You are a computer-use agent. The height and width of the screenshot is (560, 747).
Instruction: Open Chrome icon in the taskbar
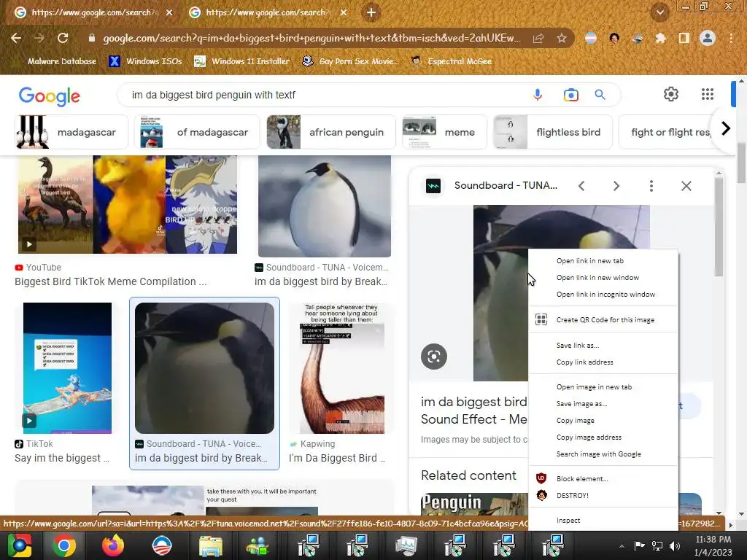[x=64, y=545]
